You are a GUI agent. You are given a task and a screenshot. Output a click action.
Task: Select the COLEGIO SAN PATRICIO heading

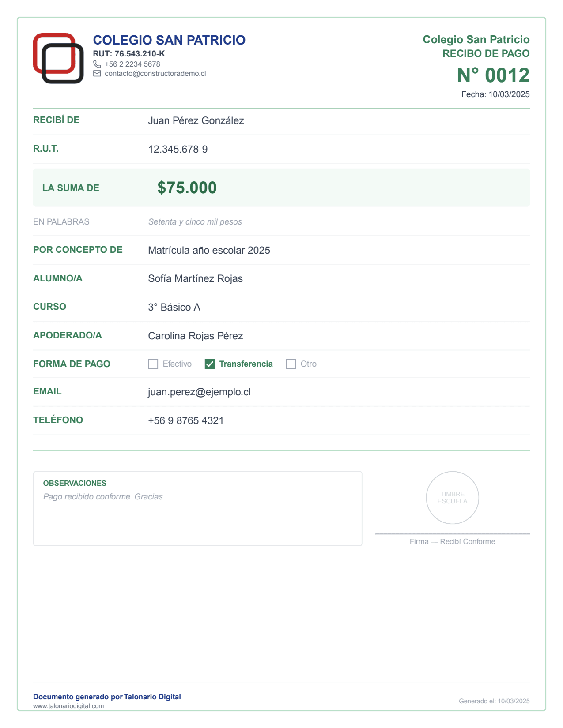[x=169, y=40]
